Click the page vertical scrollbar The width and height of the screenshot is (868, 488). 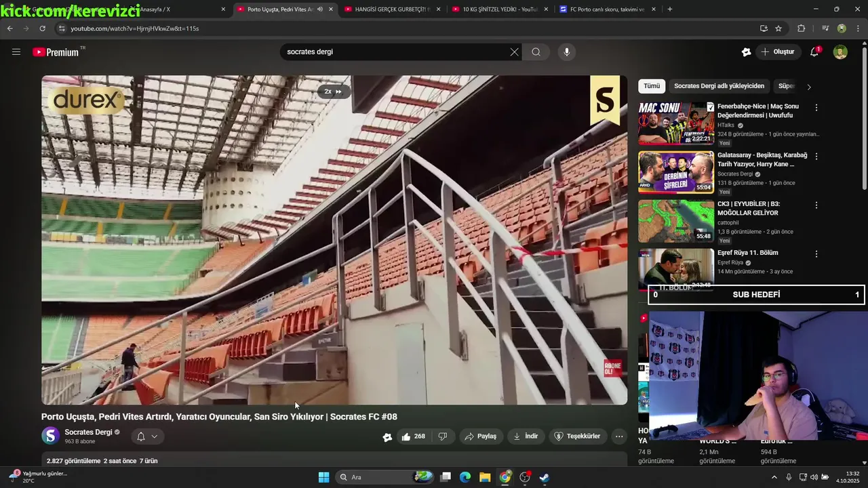tap(864, 115)
